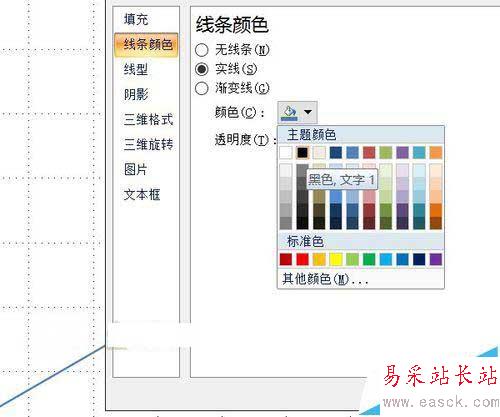Pick yellow standard color swatch
This screenshot has width=500, height=417.
click(336, 259)
